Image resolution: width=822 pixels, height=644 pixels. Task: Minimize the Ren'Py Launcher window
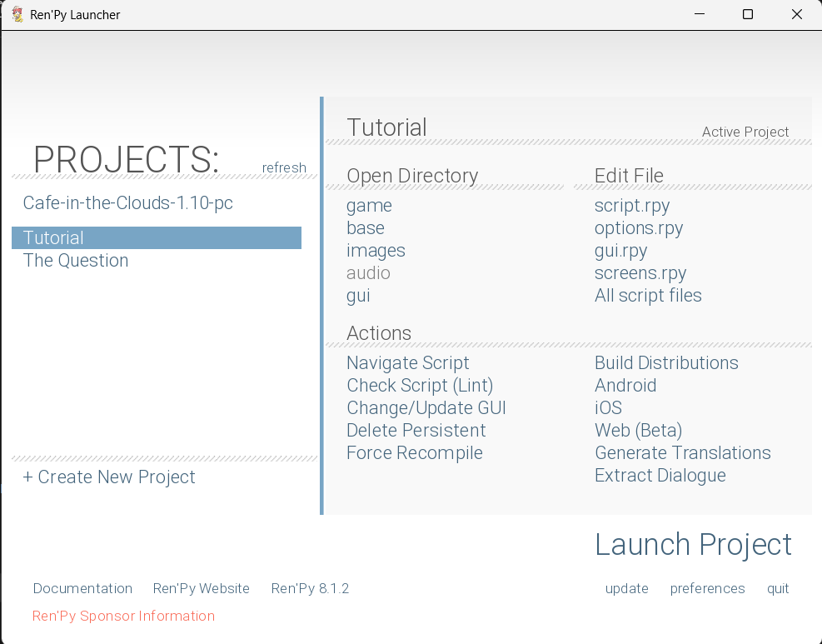[x=700, y=14]
